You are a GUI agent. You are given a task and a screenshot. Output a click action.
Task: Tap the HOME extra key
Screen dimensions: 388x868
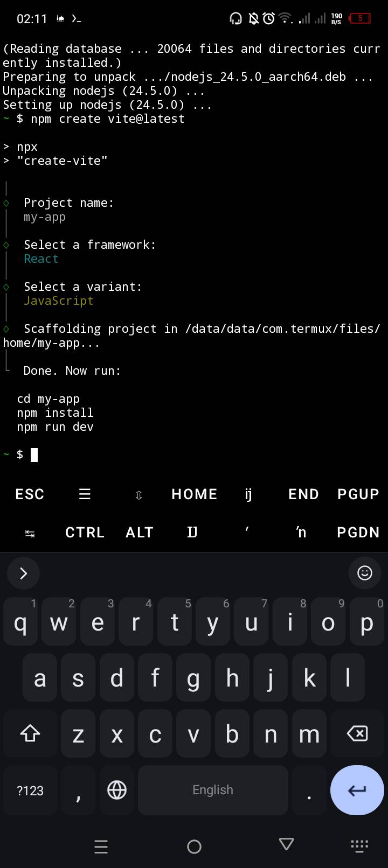(x=194, y=494)
